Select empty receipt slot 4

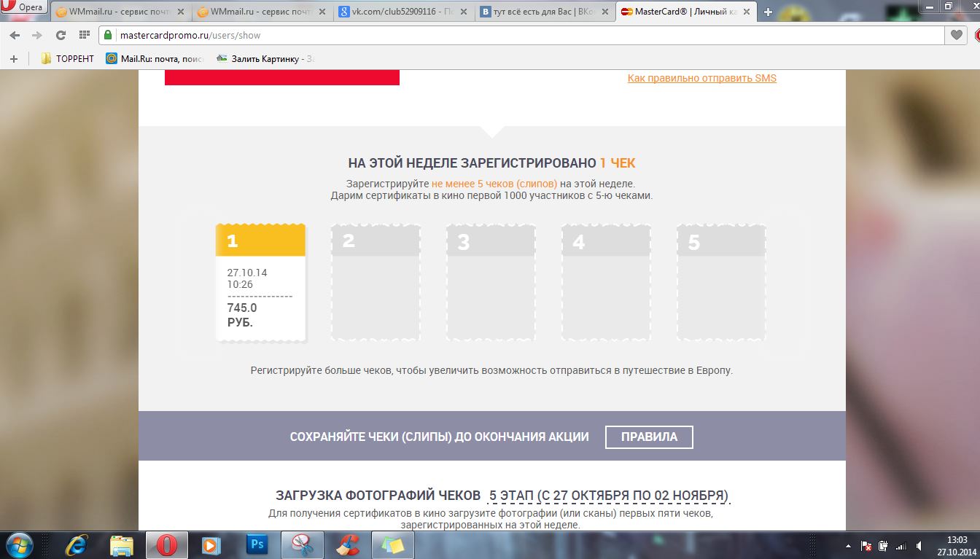pos(606,283)
